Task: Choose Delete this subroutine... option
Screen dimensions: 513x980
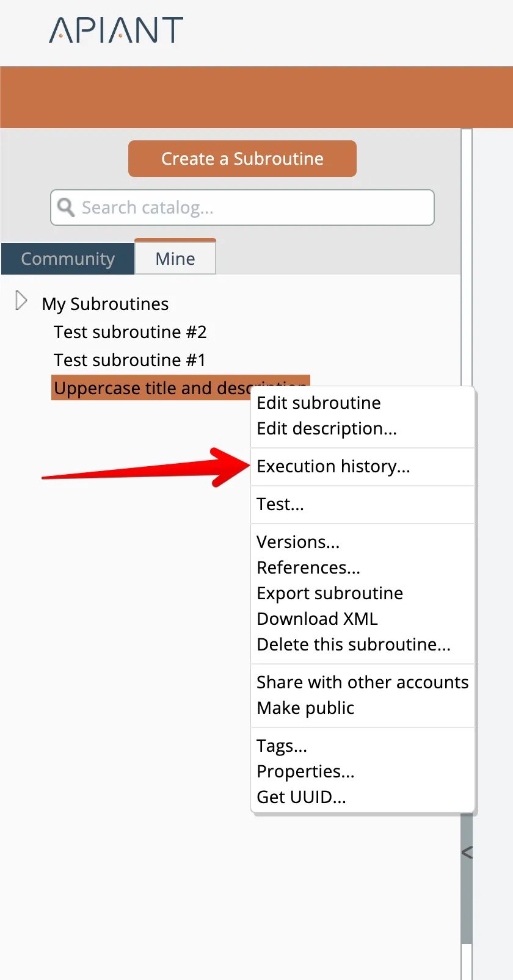Action: 354,644
